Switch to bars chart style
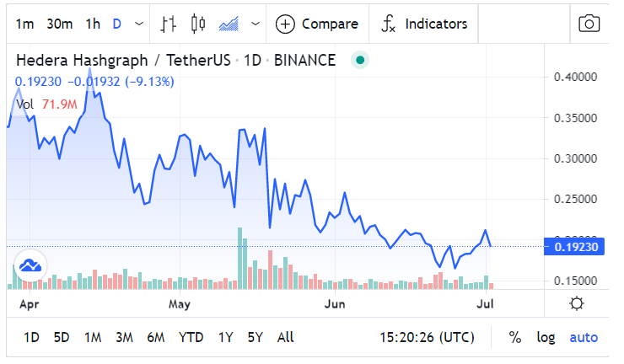 click(169, 24)
